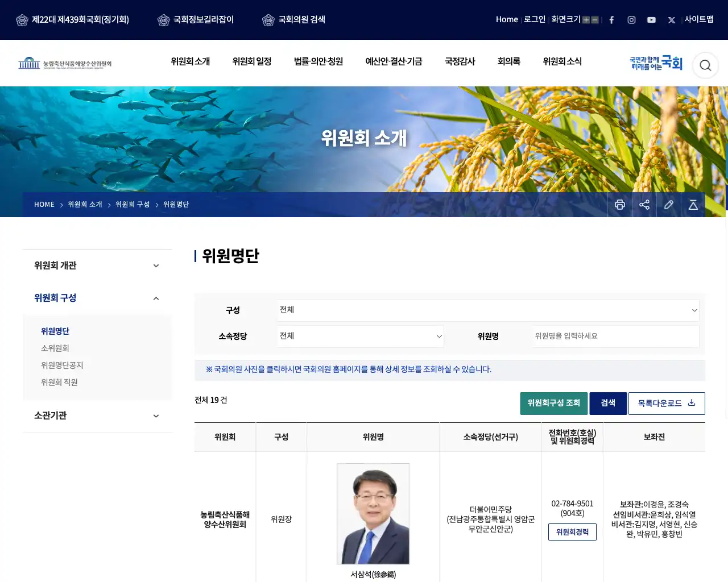
Task: Expand the 소관기관 sidebar section
Action: click(x=97, y=415)
